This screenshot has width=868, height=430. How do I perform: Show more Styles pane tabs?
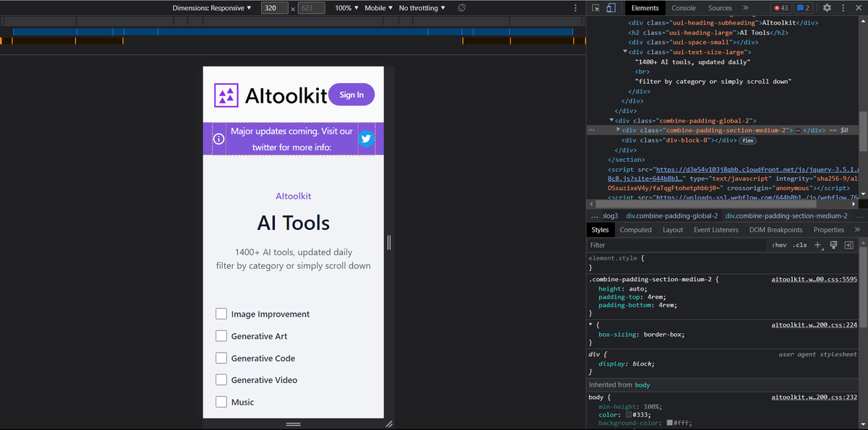pos(857,230)
